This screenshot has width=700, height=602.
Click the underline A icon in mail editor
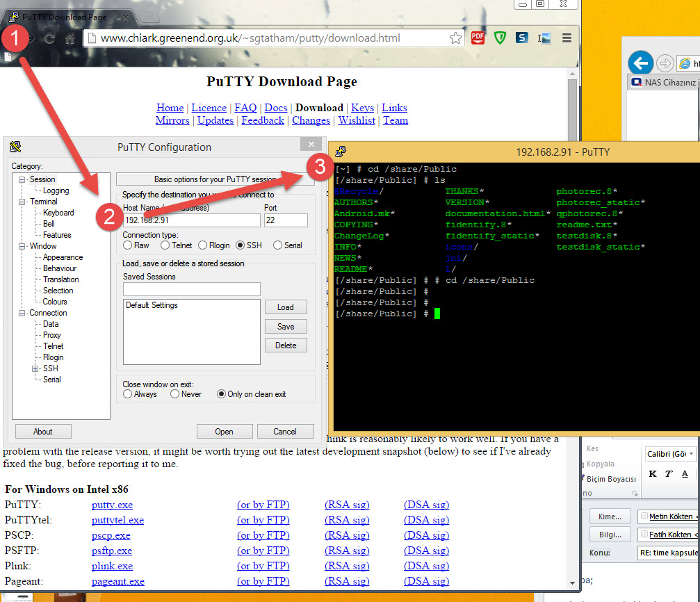(685, 474)
